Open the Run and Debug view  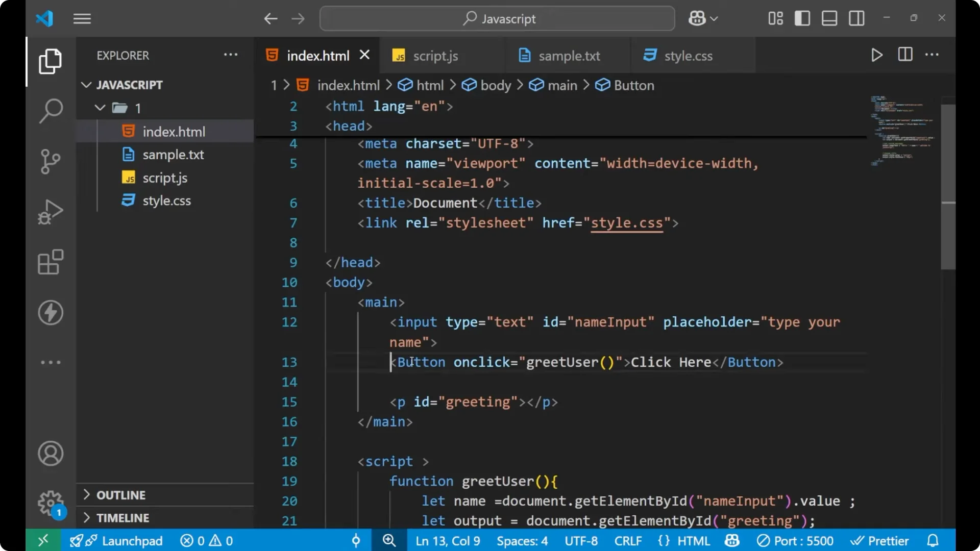tap(50, 212)
